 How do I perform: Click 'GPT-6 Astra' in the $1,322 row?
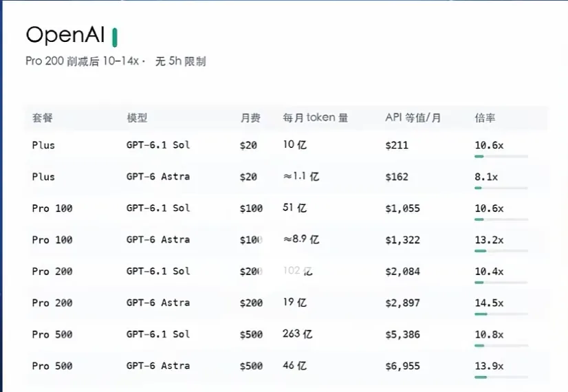click(x=158, y=239)
